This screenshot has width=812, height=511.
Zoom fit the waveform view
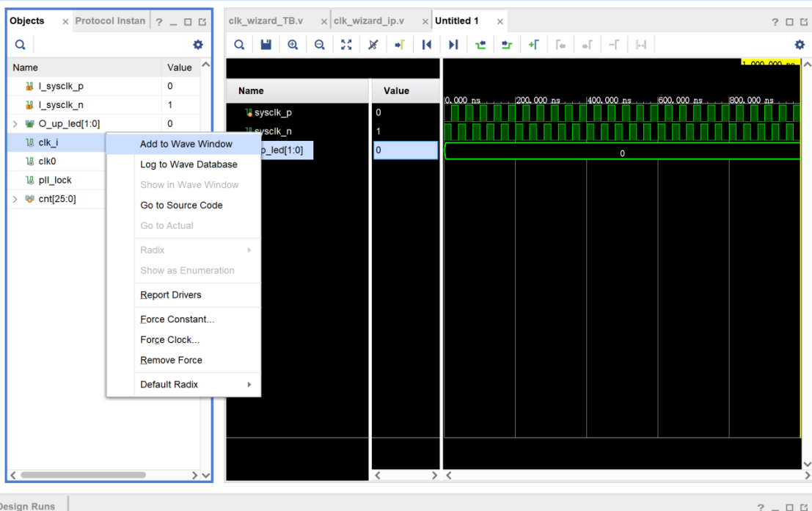point(346,45)
